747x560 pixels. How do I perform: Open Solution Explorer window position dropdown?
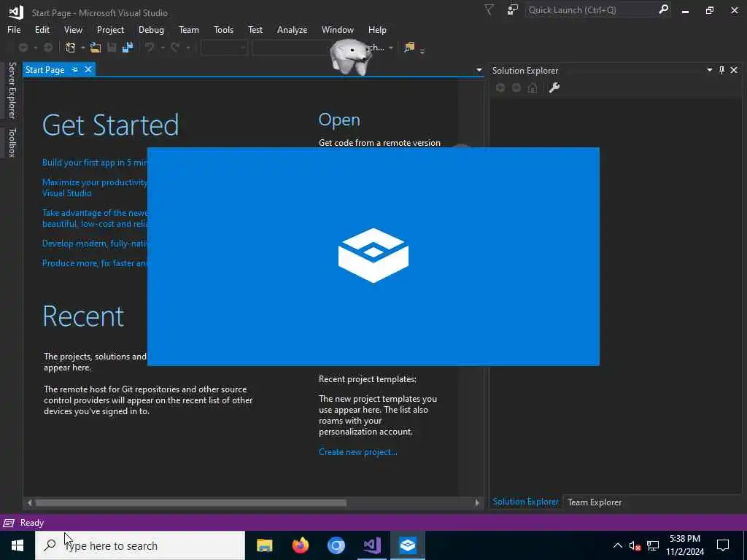pos(709,70)
